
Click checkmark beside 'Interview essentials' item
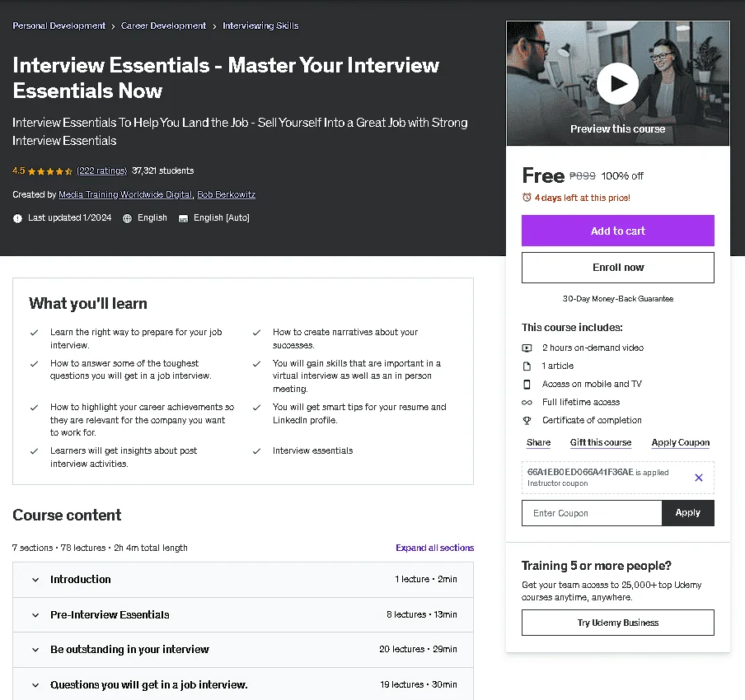point(256,451)
